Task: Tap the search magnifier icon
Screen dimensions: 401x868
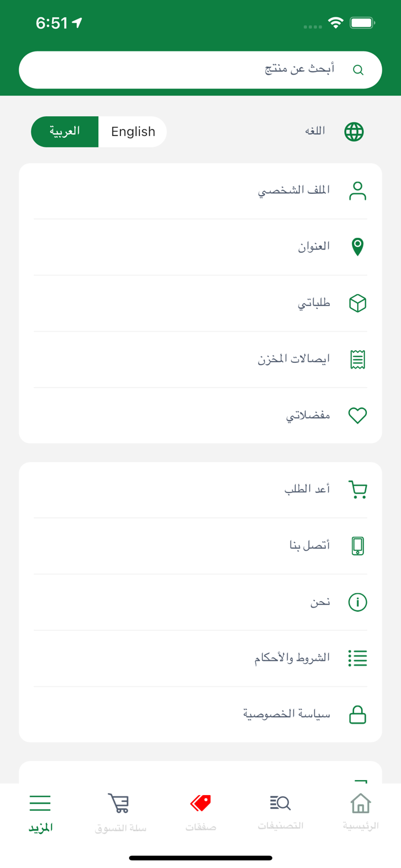Action: (x=358, y=69)
